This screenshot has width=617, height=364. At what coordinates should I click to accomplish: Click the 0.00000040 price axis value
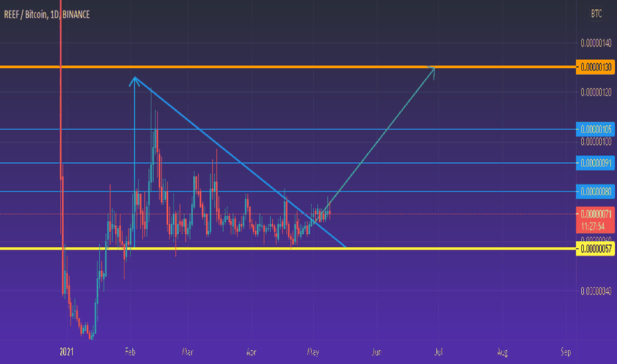[x=596, y=291]
